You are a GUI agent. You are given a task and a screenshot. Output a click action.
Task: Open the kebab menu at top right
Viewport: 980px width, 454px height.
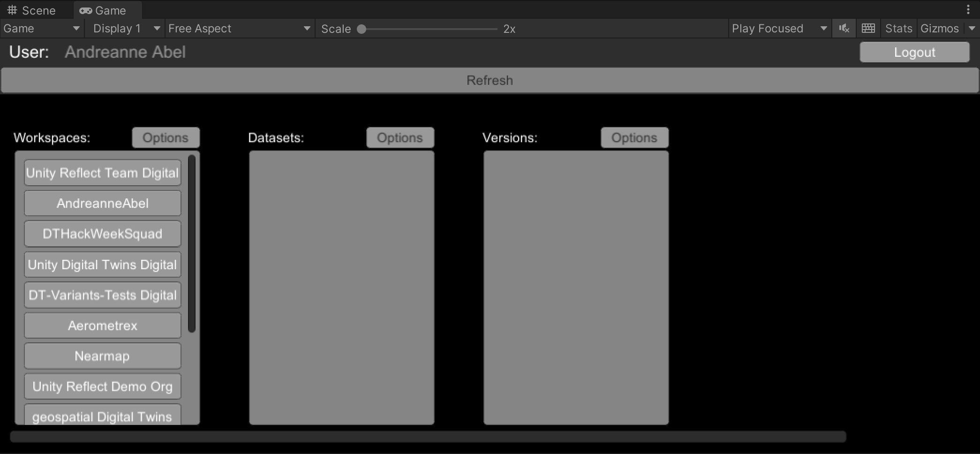(x=969, y=10)
